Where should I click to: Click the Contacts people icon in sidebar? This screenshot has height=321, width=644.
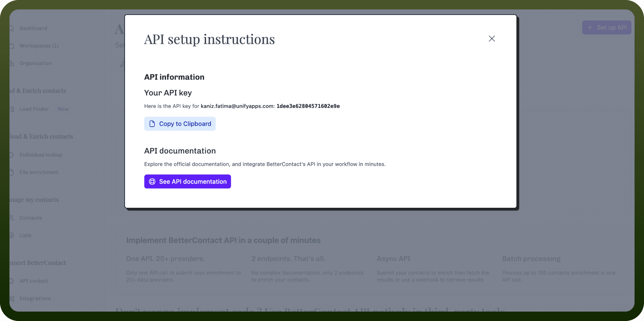click(x=12, y=218)
